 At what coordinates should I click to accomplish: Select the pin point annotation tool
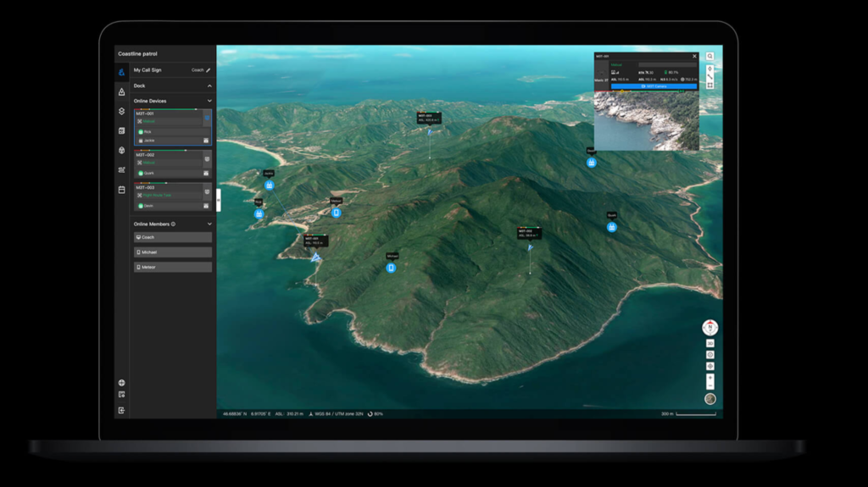(x=709, y=68)
